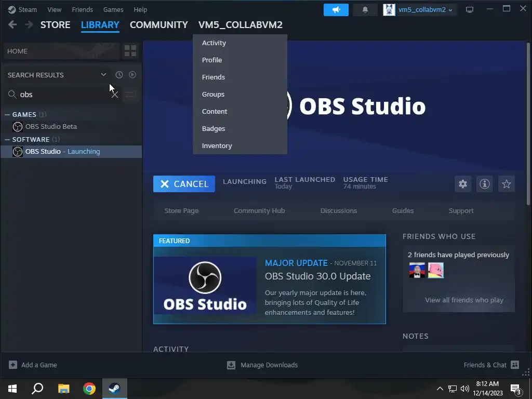532x399 pixels.
Task: Sort by recent activity clock icon
Action: (119, 75)
